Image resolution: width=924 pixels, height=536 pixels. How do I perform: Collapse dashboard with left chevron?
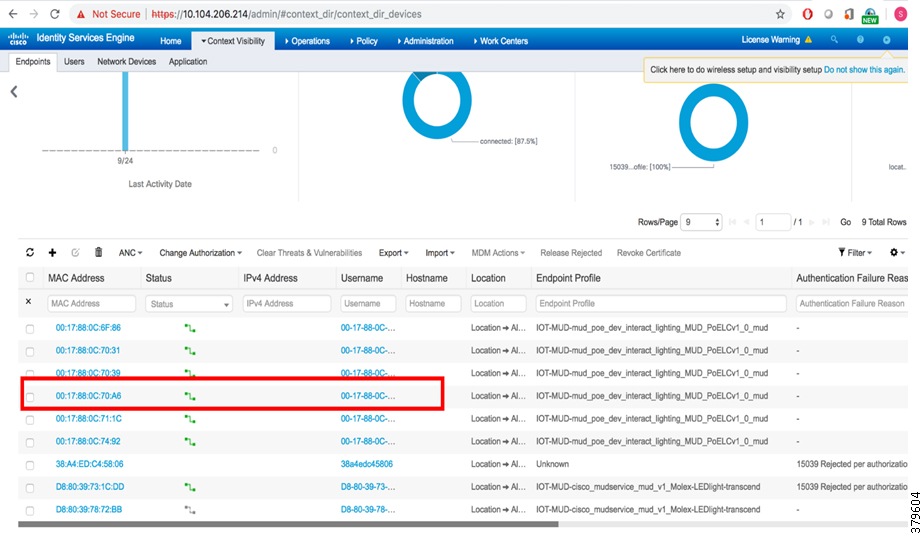[14, 91]
